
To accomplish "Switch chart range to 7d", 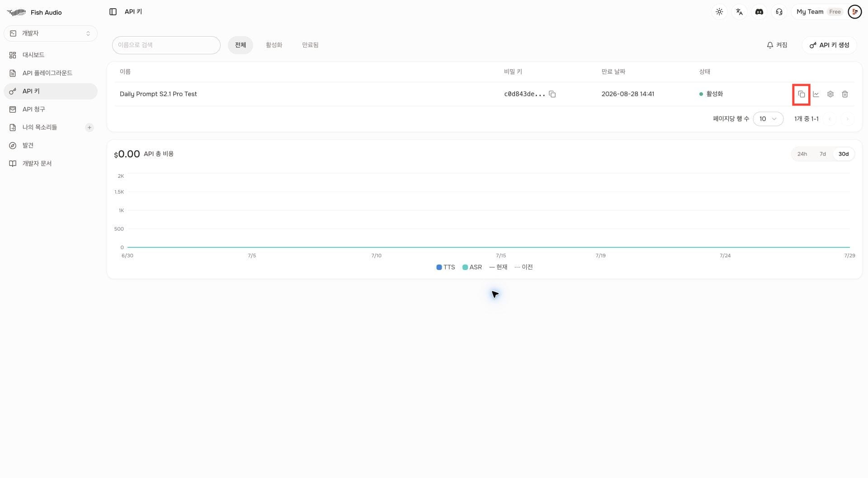I will click(x=822, y=154).
